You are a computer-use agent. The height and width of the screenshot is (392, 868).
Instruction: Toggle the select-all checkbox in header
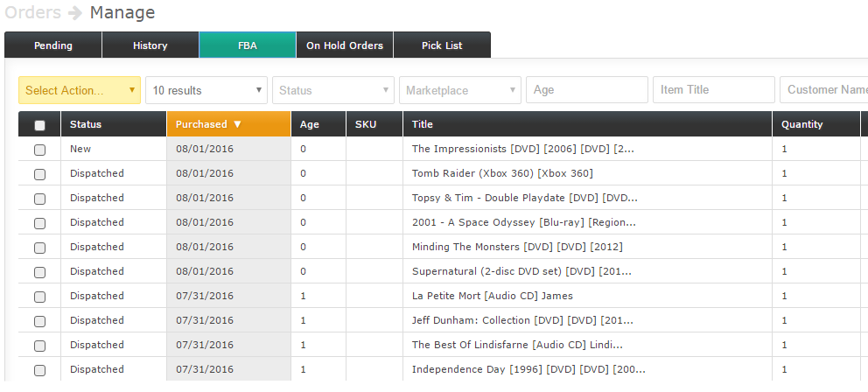pos(39,125)
